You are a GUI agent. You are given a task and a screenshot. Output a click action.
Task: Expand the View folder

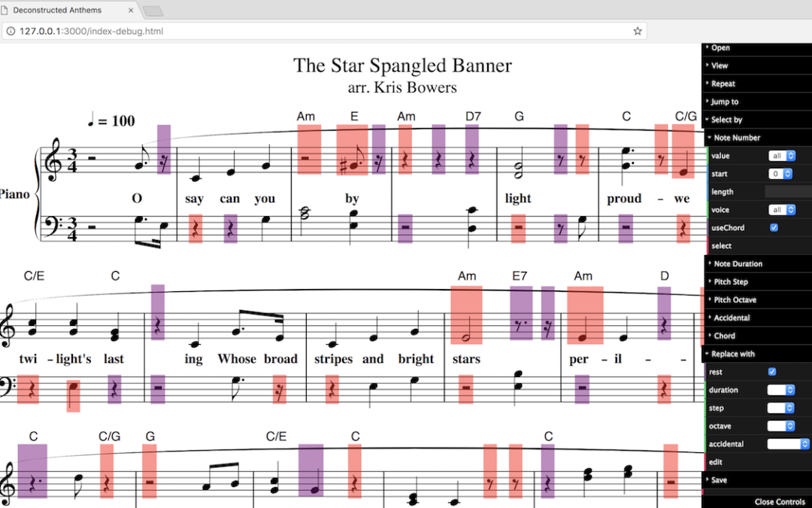click(x=756, y=65)
